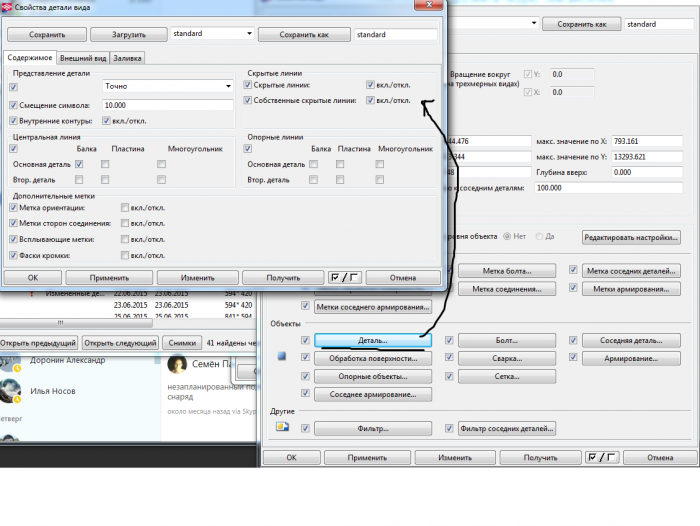Open the dropdown left of back dialog's Сохранить как
Screen dimensions: 700x526
point(493,23)
